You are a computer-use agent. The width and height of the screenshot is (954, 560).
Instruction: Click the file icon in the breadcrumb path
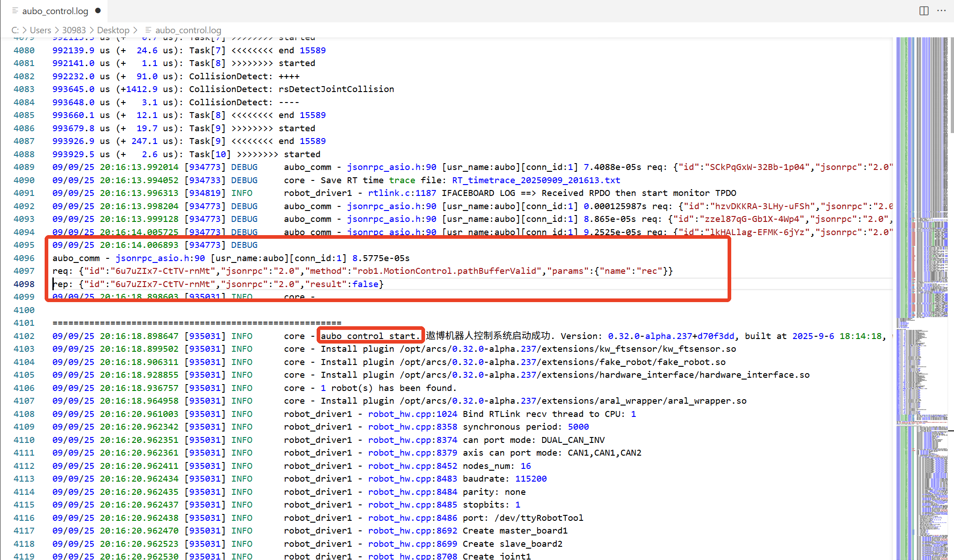[148, 30]
